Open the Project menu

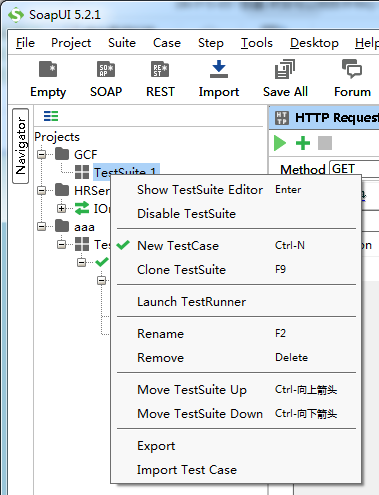71,43
